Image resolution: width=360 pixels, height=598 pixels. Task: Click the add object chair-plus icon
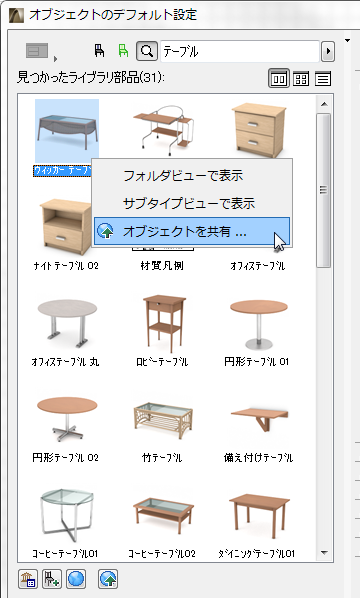[52, 579]
